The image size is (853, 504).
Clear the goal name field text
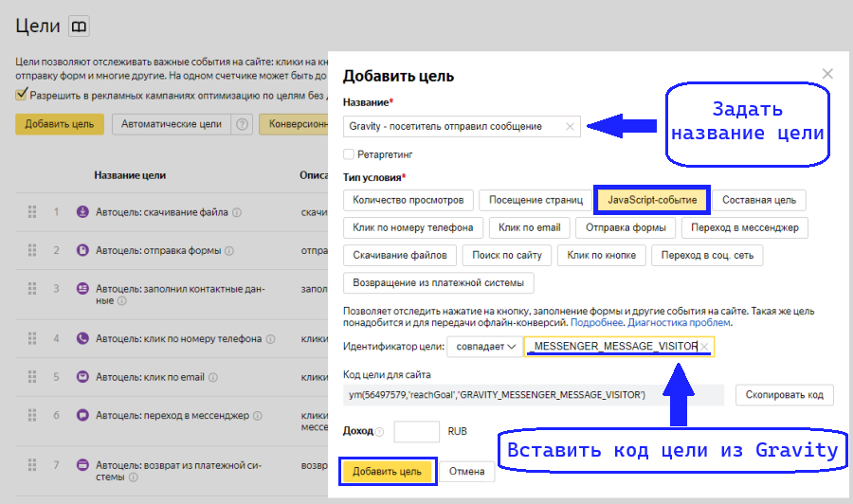[x=570, y=126]
